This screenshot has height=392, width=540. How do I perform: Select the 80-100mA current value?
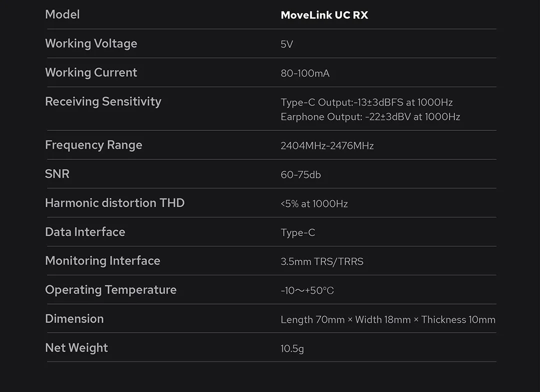305,73
